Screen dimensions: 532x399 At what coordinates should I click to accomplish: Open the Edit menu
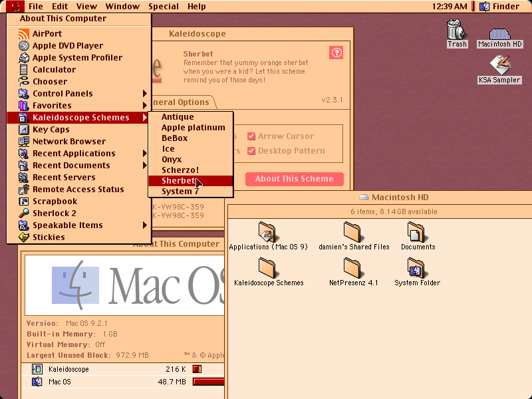60,7
